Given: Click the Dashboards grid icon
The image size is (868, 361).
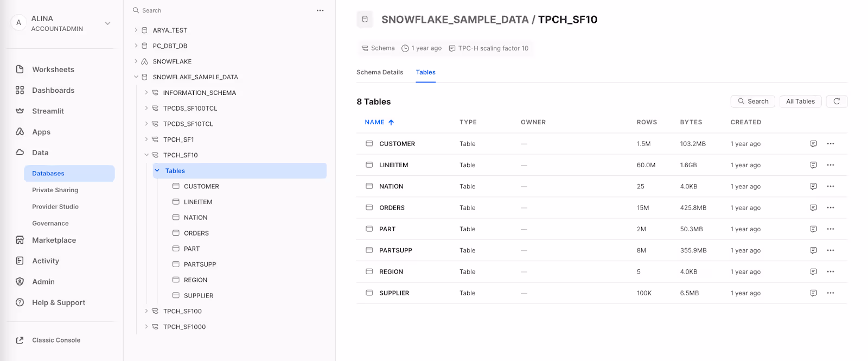Looking at the screenshot, I should [20, 90].
